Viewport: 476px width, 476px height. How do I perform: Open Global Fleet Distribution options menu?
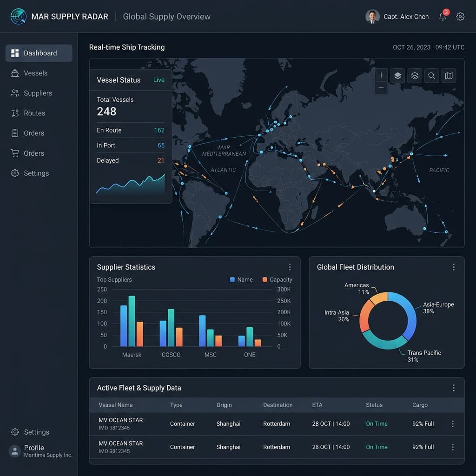tap(454, 267)
